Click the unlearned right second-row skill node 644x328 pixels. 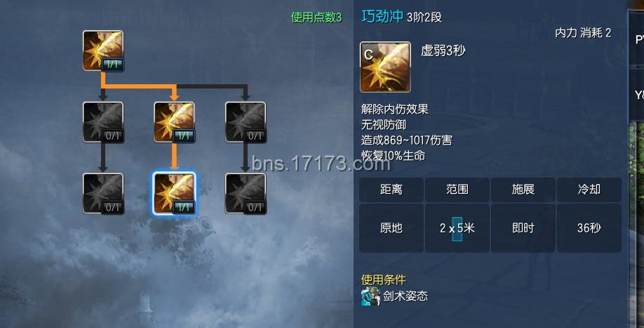(246, 122)
